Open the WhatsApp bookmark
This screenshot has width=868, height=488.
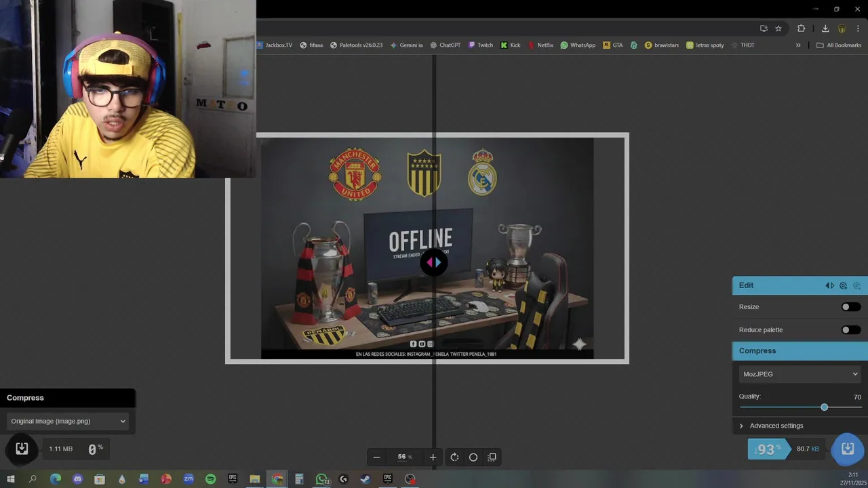[578, 45]
